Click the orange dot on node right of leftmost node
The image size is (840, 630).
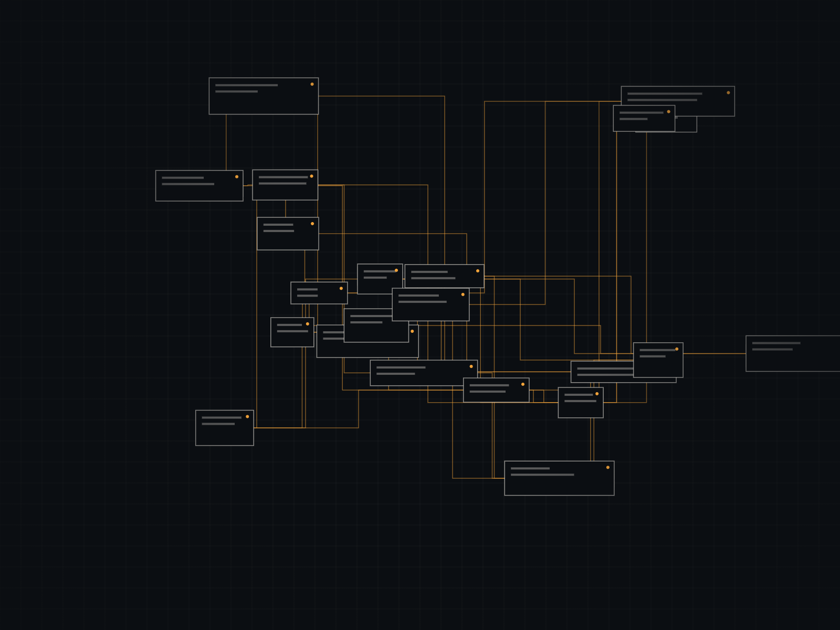pos(311,176)
